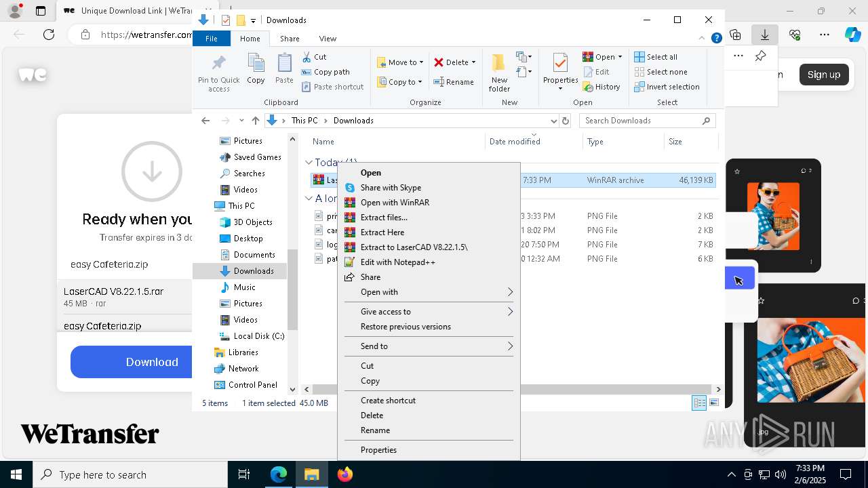Click Paste shortcut in ribbon
This screenshot has width=868, height=488.
click(x=332, y=87)
